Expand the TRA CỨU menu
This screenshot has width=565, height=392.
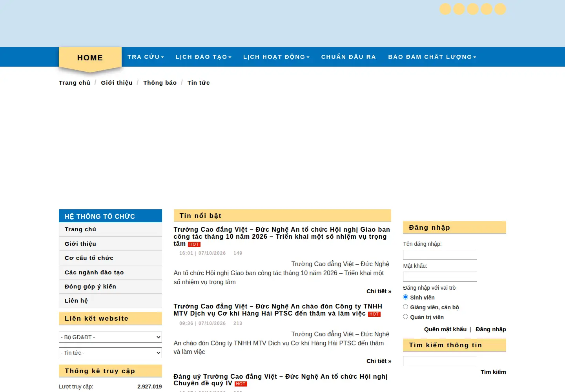(x=146, y=57)
